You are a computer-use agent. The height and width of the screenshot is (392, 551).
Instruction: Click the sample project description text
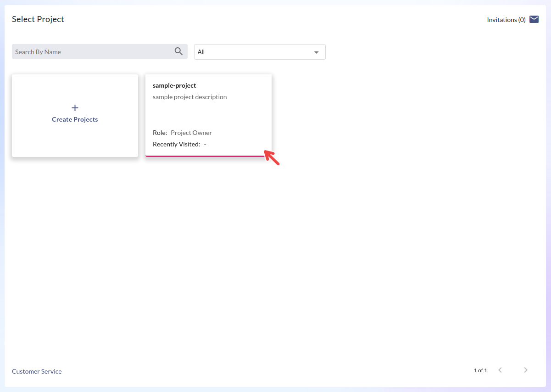pyautogui.click(x=189, y=97)
